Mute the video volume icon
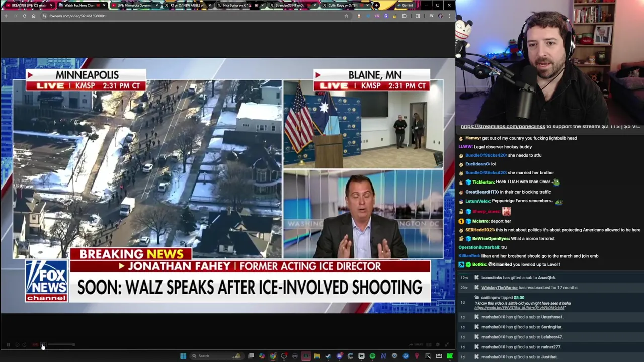This screenshot has height=362, width=644. click(43, 345)
